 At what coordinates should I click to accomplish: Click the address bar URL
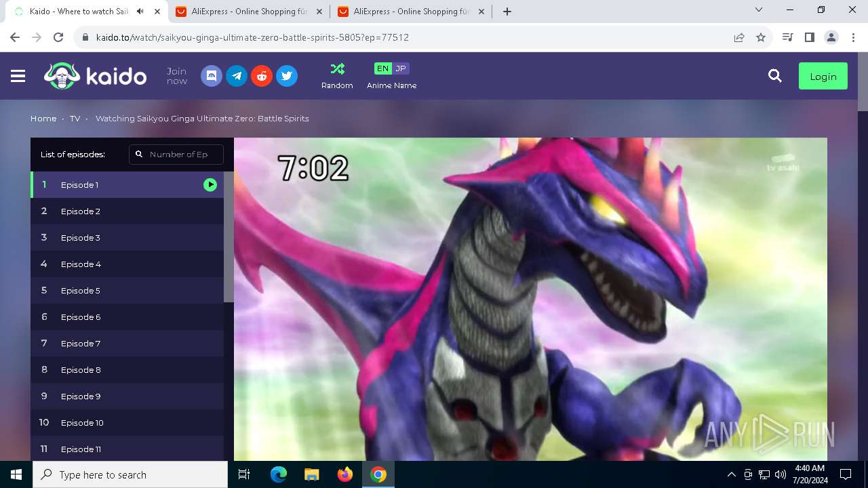pyautogui.click(x=252, y=37)
